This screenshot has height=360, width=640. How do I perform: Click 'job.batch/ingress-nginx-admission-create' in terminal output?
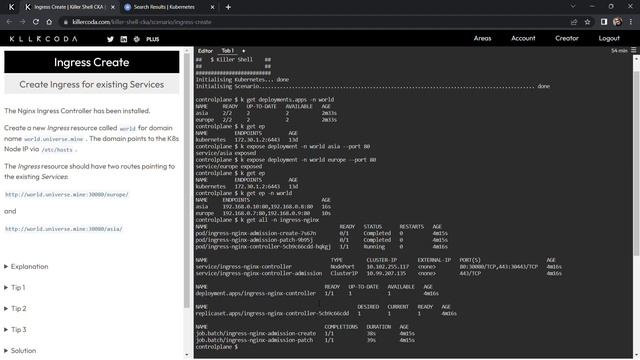(x=256, y=333)
